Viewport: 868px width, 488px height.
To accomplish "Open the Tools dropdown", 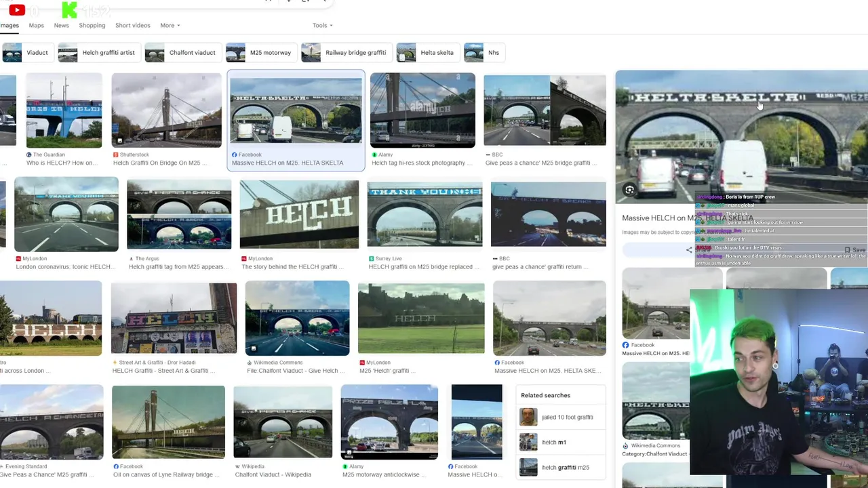I will click(x=322, y=25).
